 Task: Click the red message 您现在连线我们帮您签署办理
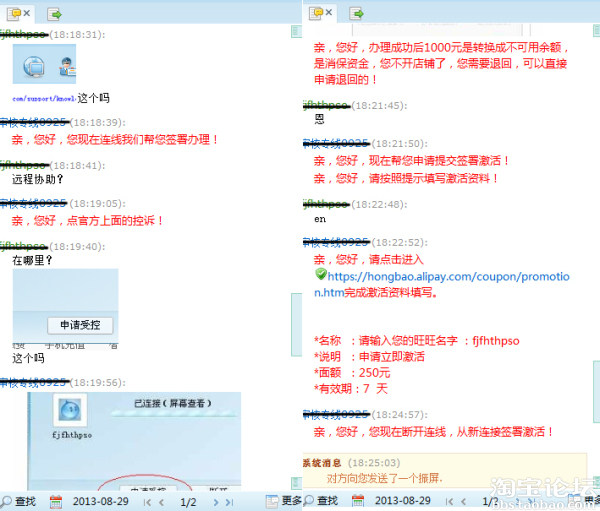(x=115, y=139)
